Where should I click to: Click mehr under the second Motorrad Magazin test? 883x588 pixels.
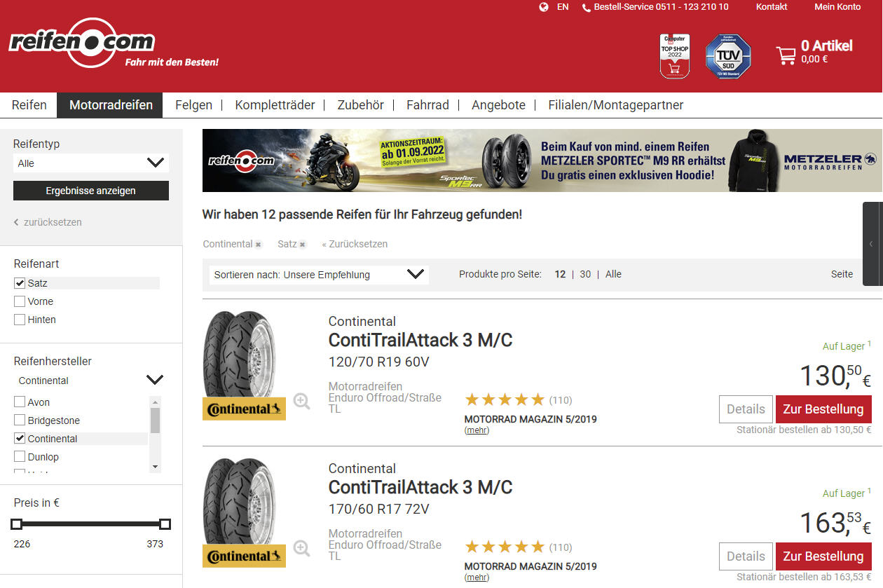point(477,577)
